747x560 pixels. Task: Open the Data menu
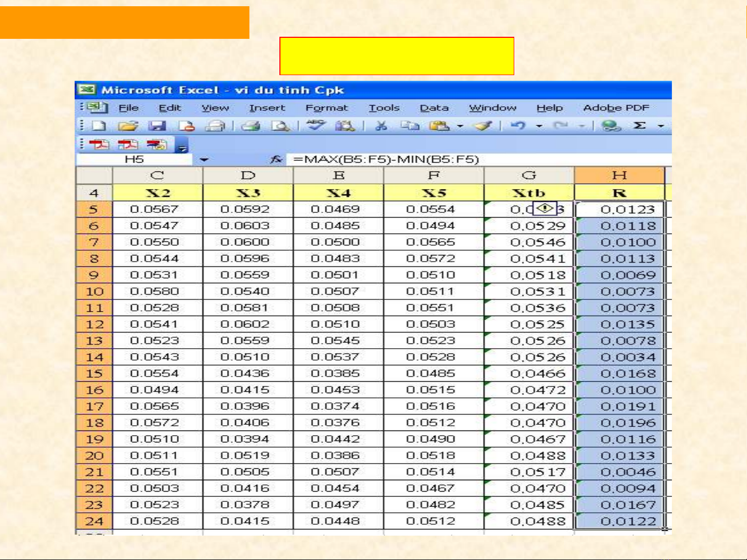pyautogui.click(x=434, y=108)
